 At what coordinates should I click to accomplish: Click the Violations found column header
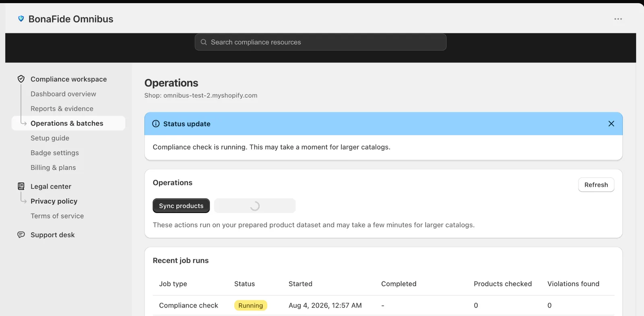[x=573, y=283]
